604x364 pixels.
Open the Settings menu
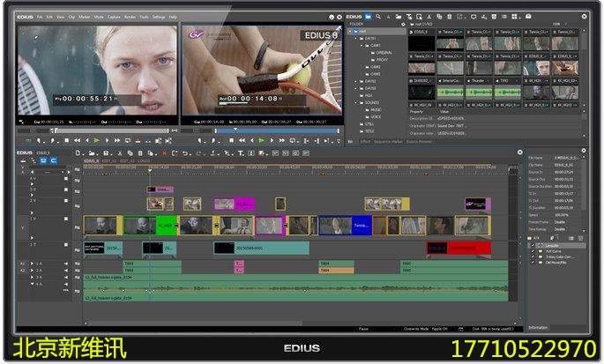click(159, 17)
